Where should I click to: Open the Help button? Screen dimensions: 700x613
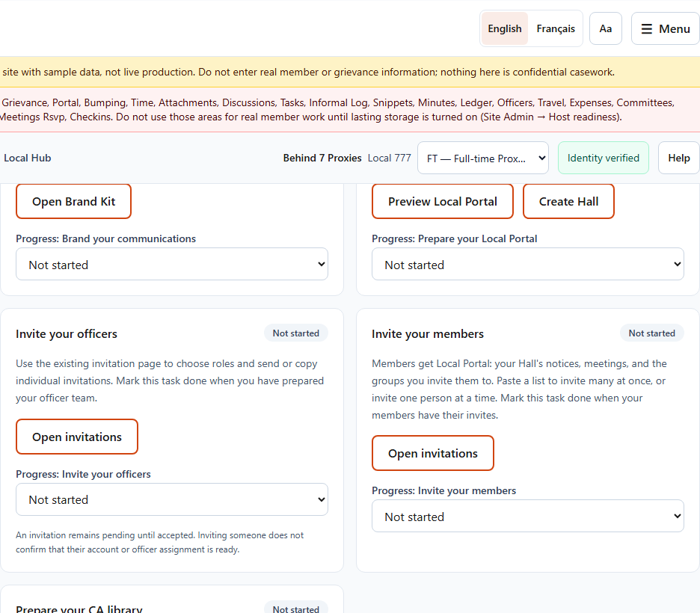pyautogui.click(x=678, y=158)
